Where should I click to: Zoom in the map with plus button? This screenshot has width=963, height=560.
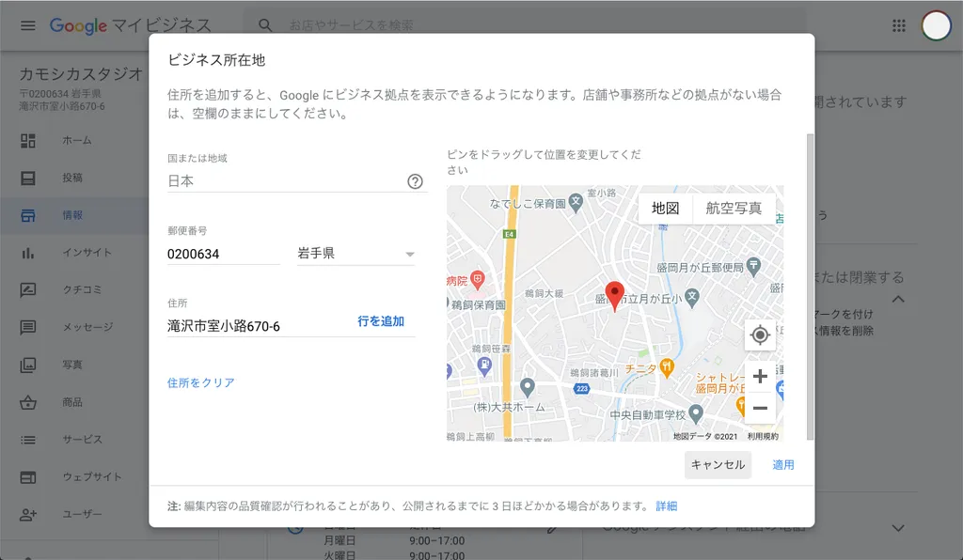click(760, 376)
